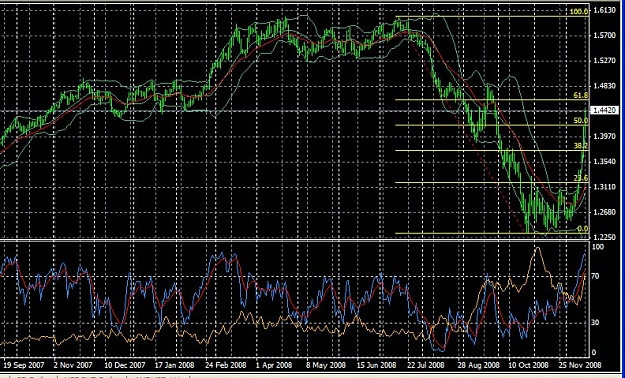This screenshot has width=625, height=378.
Task: Click the 1.3970 price axis value
Action: pos(604,136)
